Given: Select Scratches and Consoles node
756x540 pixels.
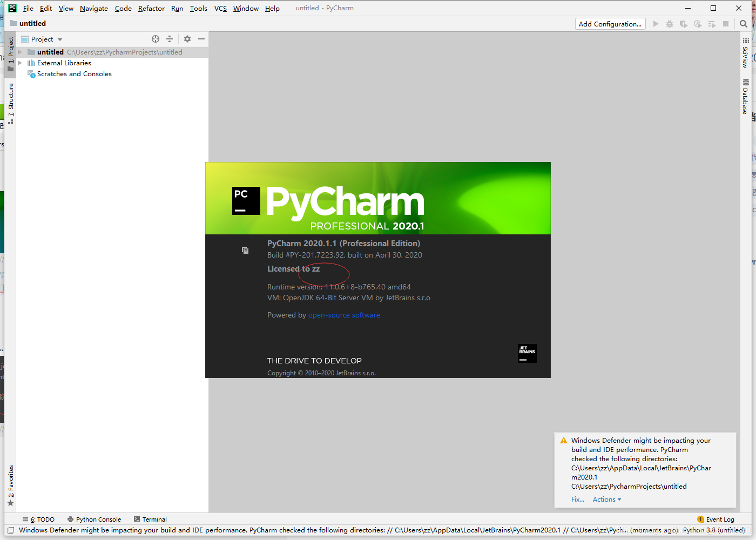Looking at the screenshot, I should pos(70,74).
